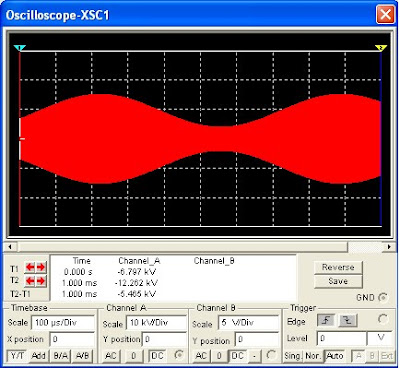
Task: Select rising edge trigger icon
Action: 326,321
